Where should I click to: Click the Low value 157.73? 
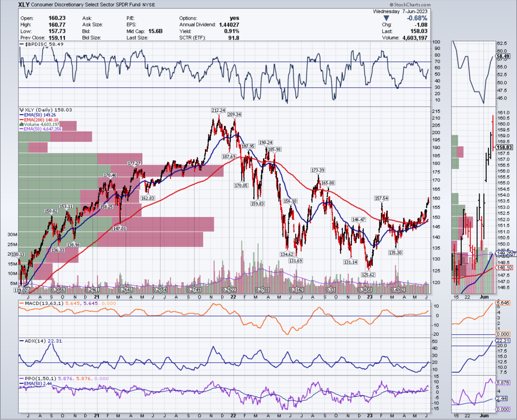[57, 31]
